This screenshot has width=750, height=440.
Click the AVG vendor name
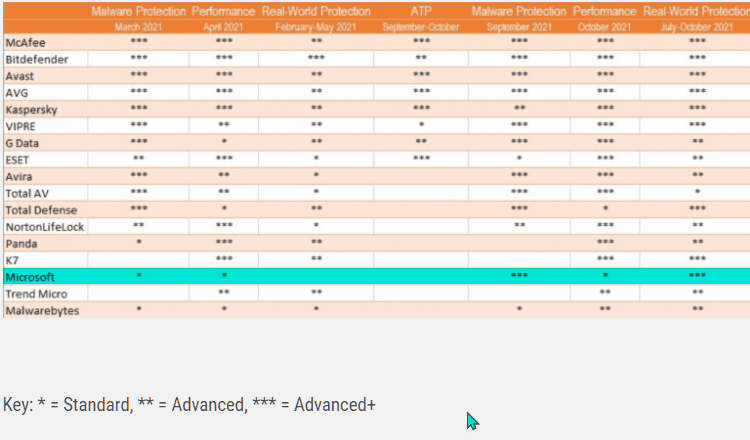coord(17,93)
